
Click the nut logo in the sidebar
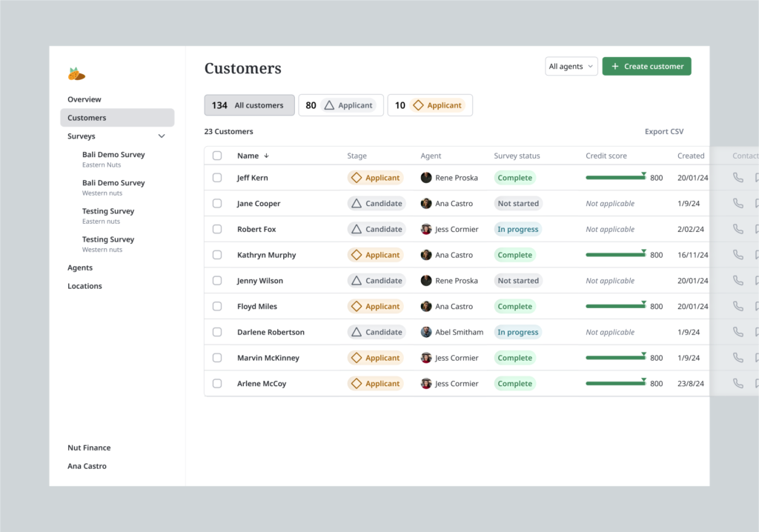tap(76, 74)
